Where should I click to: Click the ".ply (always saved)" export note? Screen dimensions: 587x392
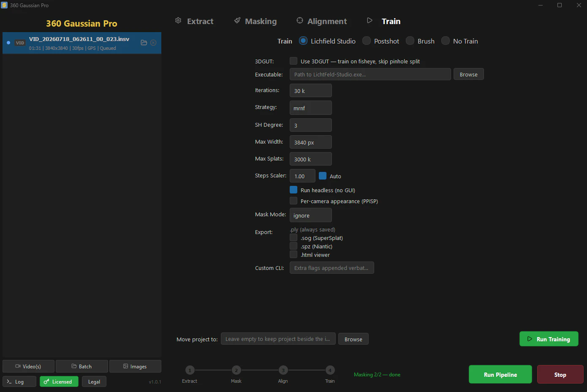pos(313,229)
